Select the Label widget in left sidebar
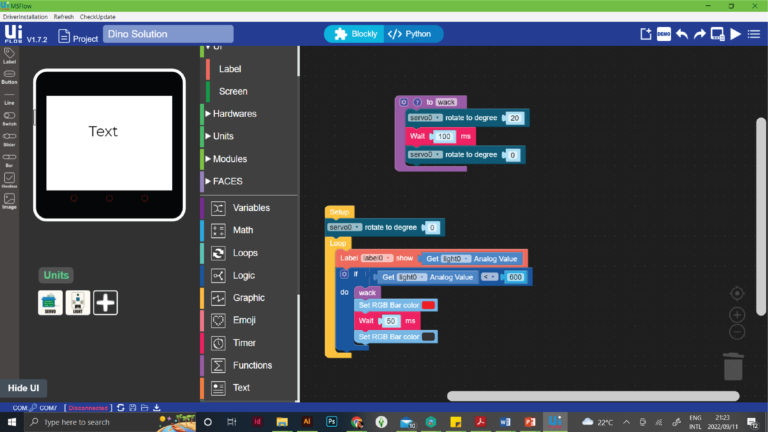Screen dimensions: 768x432 (9, 54)
